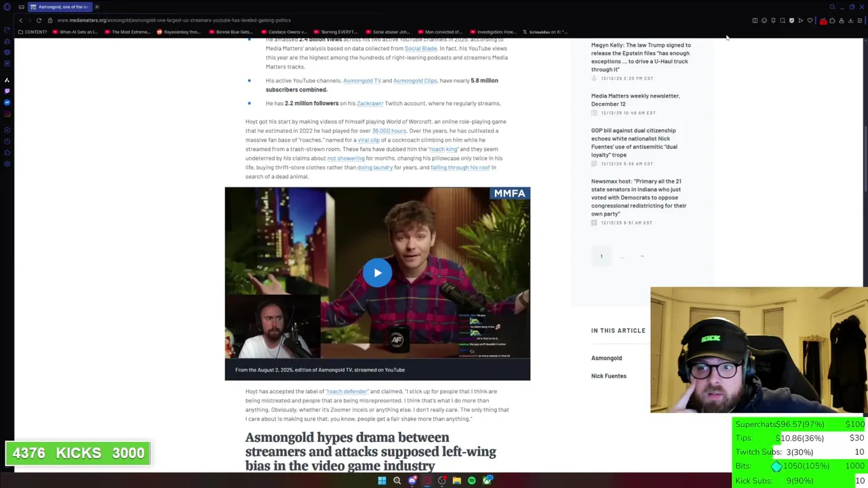Open the downloads icon
Viewport: 868px width, 488px height.
(x=850, y=21)
